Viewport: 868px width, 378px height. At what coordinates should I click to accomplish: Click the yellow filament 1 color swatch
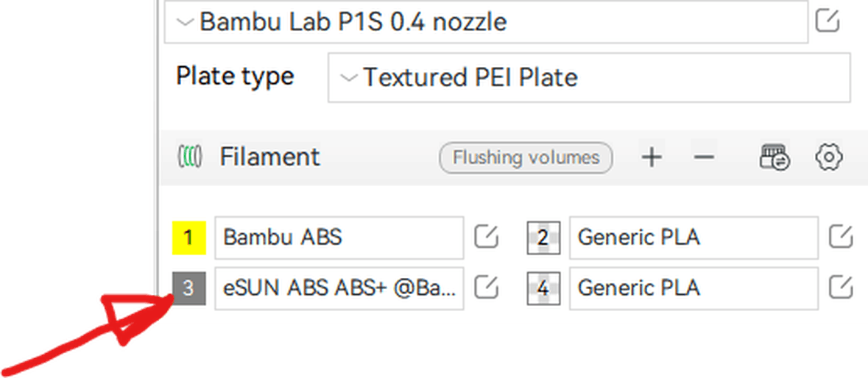tap(189, 238)
